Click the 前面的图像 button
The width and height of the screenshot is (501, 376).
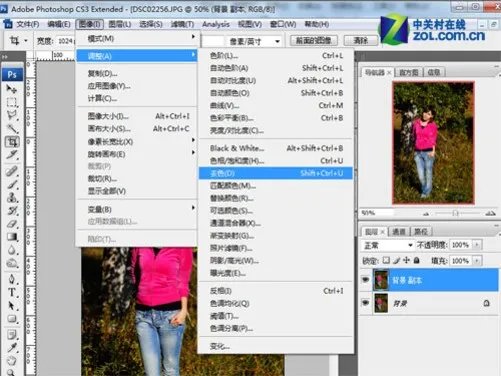click(313, 41)
